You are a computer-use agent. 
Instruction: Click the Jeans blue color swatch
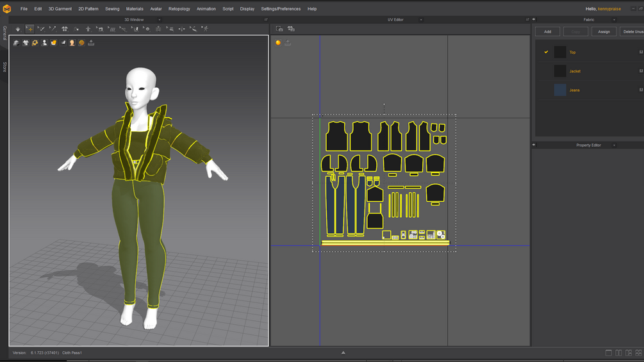point(560,90)
